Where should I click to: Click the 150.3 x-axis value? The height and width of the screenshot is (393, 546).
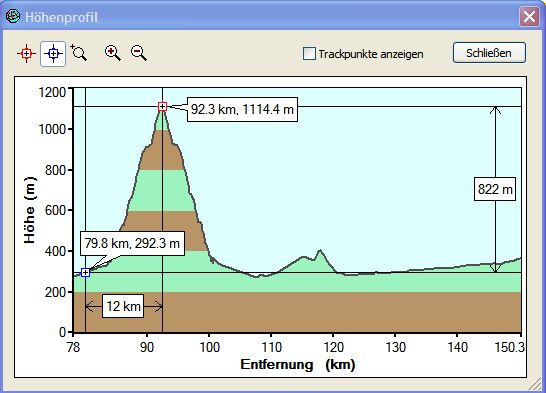click(x=509, y=347)
